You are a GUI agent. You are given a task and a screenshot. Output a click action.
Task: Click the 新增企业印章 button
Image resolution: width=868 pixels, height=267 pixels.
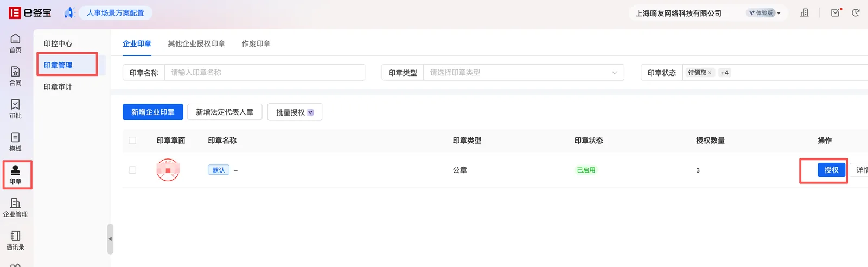[x=153, y=112]
